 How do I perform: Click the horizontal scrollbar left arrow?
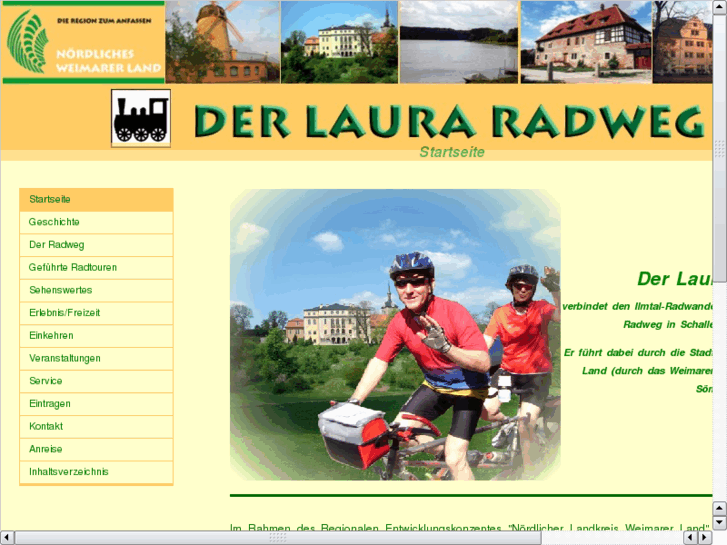point(6,538)
